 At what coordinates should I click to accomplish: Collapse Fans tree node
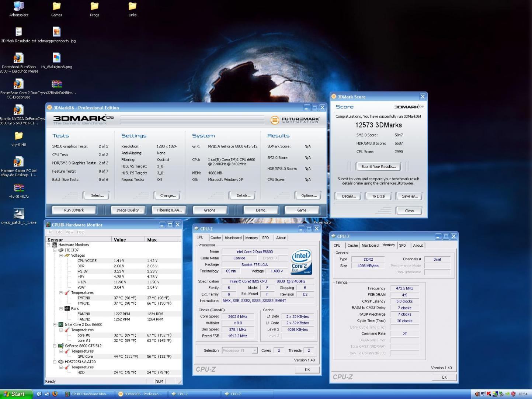61,309
